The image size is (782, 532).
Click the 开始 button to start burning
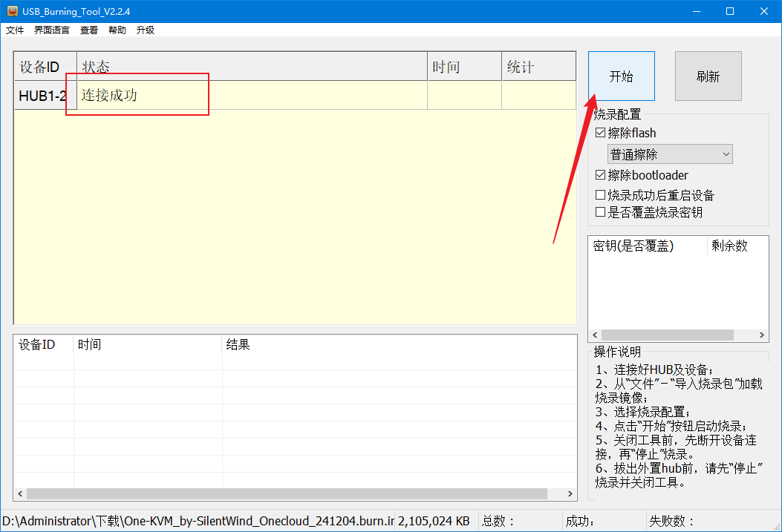621,76
